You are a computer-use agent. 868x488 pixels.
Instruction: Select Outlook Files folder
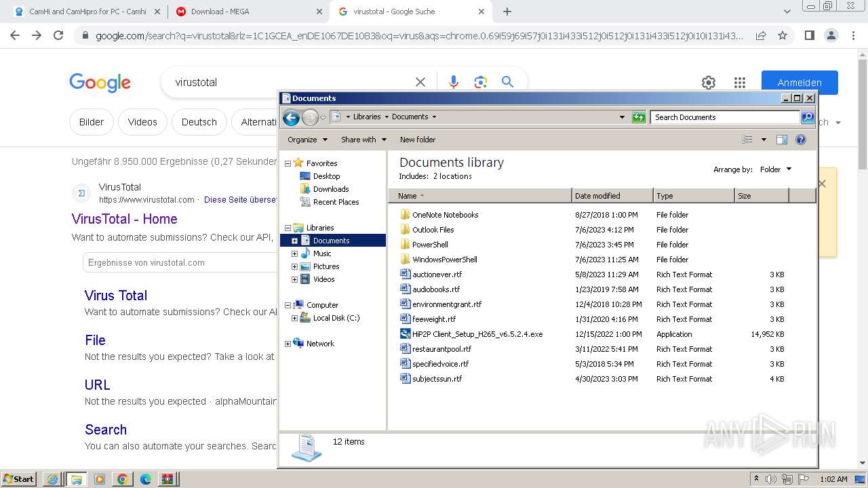pyautogui.click(x=433, y=230)
